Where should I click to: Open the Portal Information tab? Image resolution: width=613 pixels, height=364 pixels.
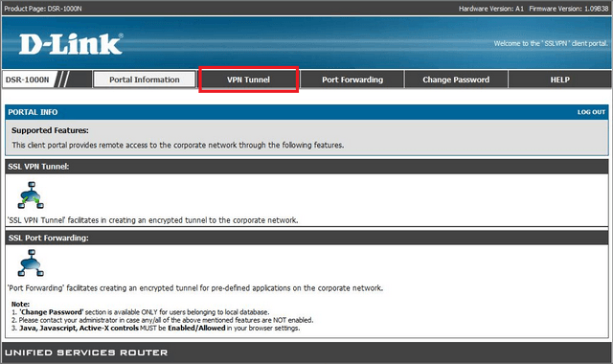145,80
